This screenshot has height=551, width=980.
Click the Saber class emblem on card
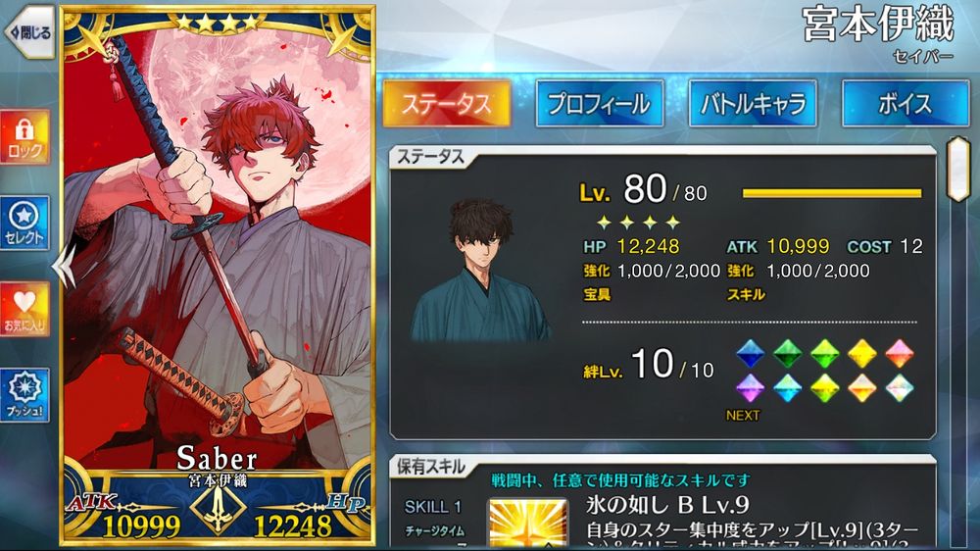tap(218, 507)
